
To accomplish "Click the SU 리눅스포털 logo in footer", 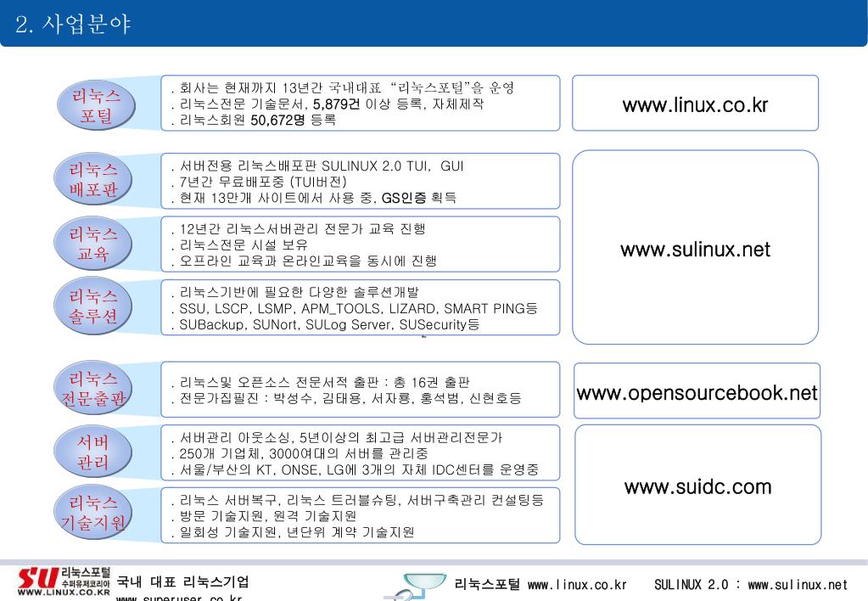I will (64, 581).
